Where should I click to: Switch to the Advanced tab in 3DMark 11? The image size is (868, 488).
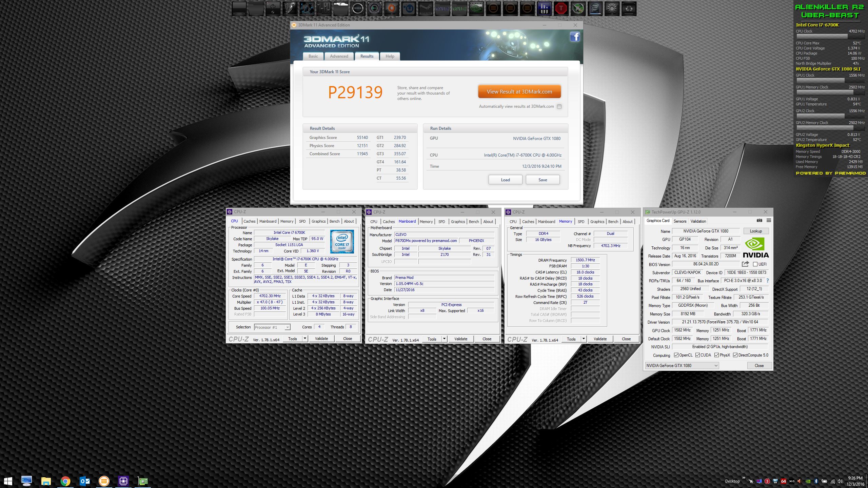point(339,56)
